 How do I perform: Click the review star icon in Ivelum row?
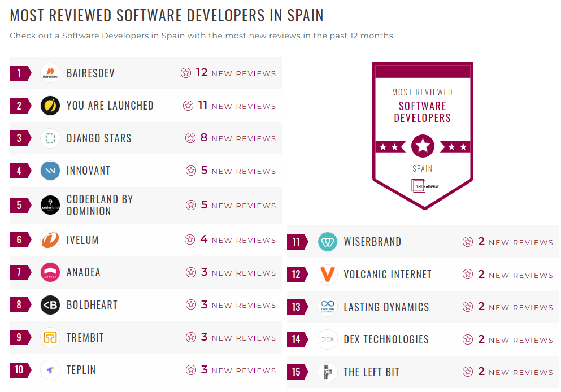(190, 239)
